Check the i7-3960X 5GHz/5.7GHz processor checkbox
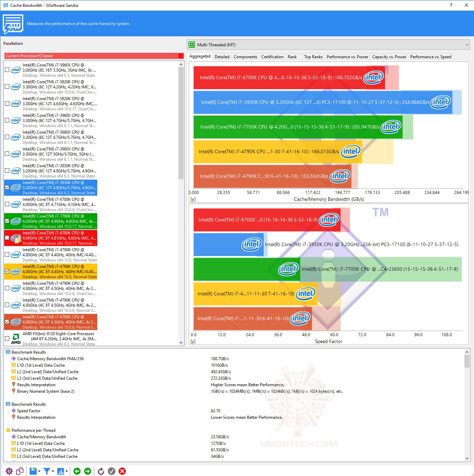The width and height of the screenshot is (474, 476). [7, 154]
